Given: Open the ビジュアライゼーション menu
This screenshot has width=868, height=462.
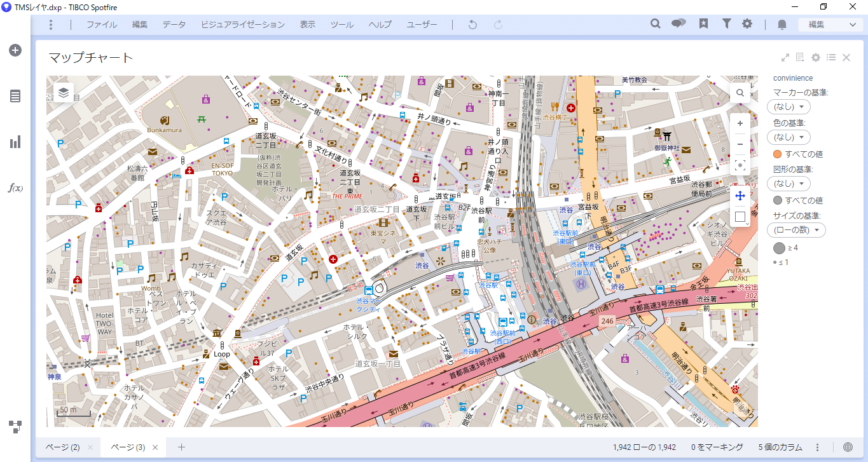Looking at the screenshot, I should tap(243, 25).
